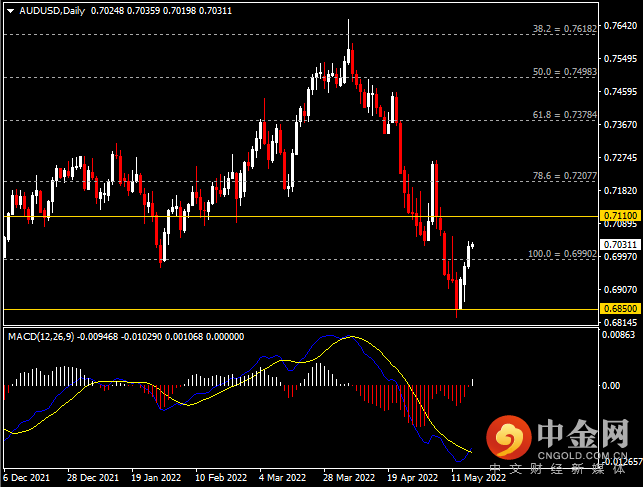Click the CNGOLD orange swirl logo

click(509, 438)
